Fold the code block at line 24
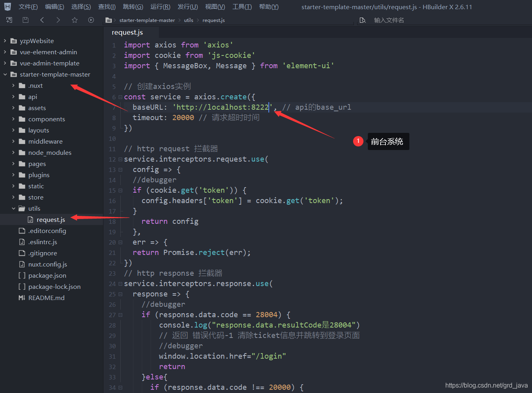This screenshot has width=532, height=393. click(x=120, y=284)
